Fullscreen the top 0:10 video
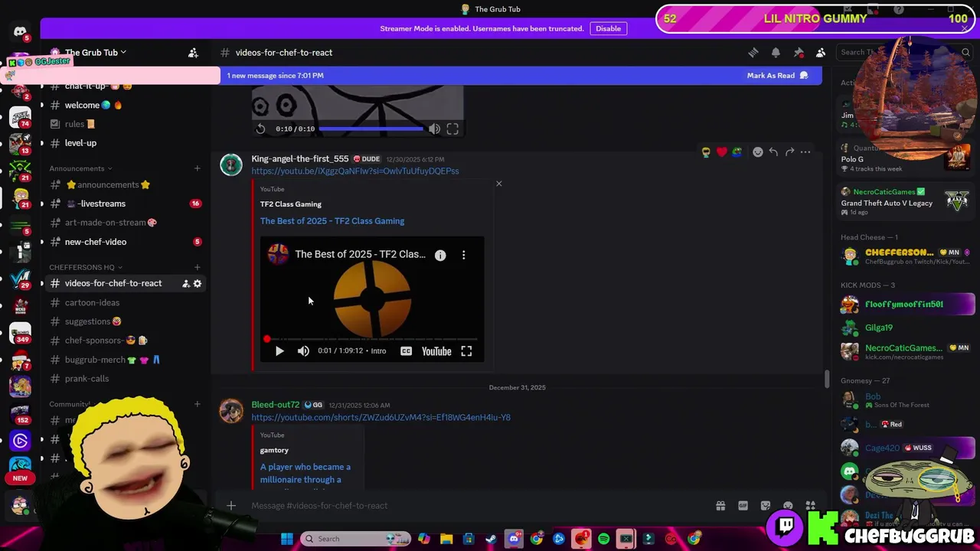 (452, 129)
